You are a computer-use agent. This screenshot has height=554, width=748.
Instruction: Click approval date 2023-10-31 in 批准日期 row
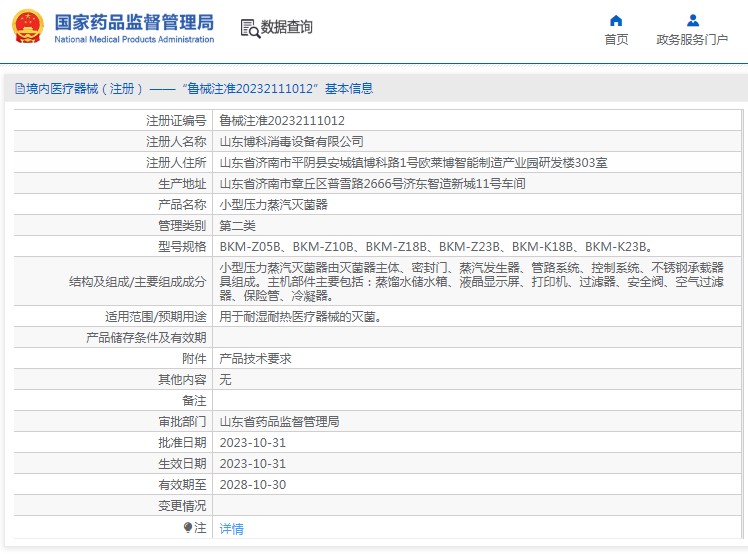252,443
